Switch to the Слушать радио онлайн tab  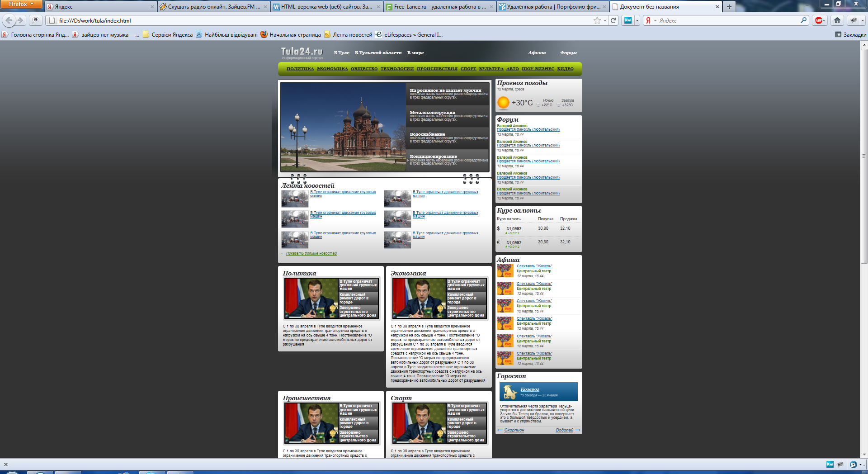point(214,7)
